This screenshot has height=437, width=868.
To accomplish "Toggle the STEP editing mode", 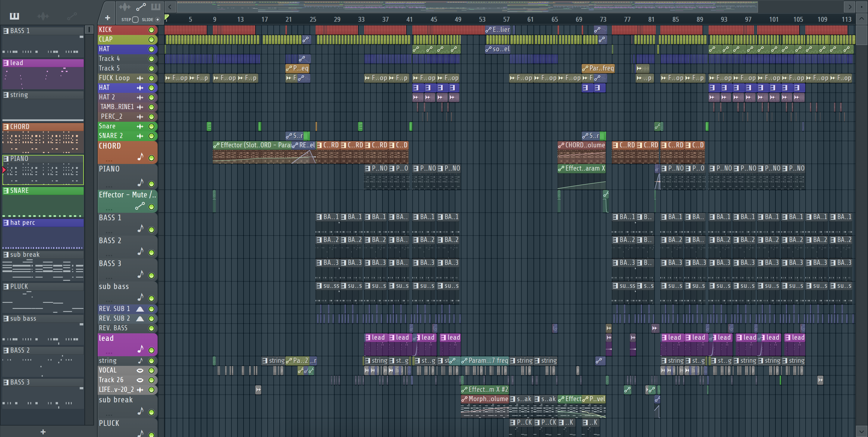I will coord(135,20).
